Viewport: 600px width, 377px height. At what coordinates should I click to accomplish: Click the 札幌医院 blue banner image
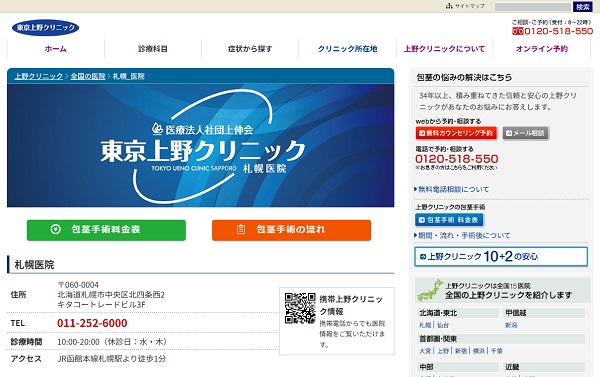click(201, 146)
